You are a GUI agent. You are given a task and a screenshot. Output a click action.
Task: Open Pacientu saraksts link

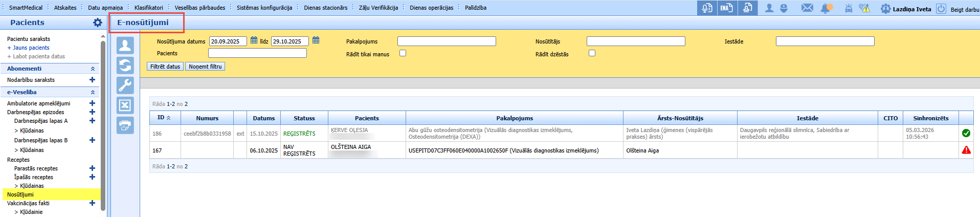pyautogui.click(x=29, y=39)
